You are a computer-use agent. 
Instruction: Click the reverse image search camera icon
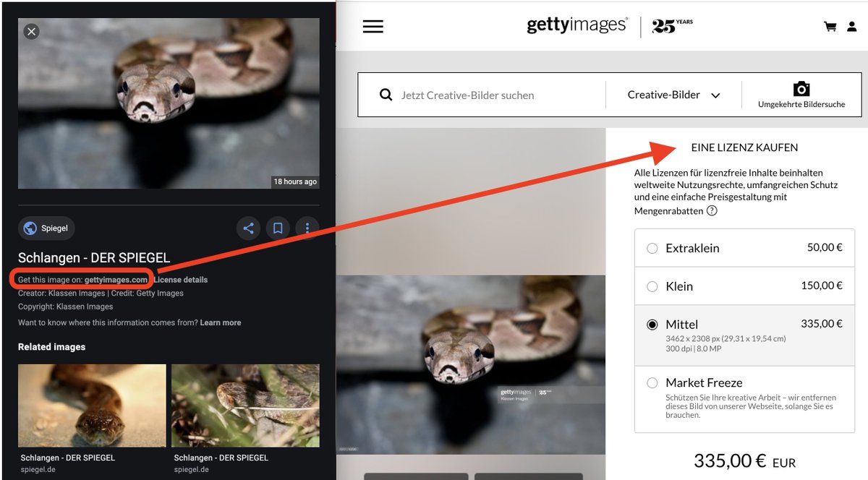point(801,89)
